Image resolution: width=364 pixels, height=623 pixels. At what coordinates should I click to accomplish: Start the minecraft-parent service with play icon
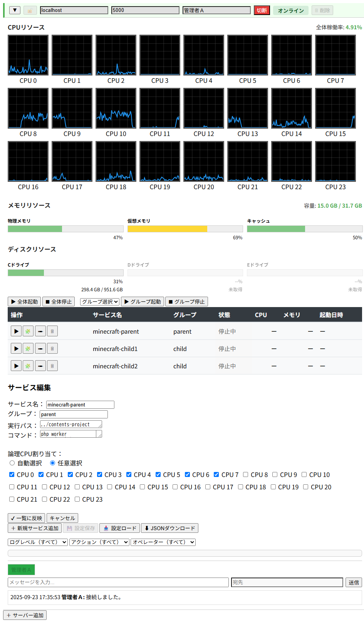[x=16, y=331]
